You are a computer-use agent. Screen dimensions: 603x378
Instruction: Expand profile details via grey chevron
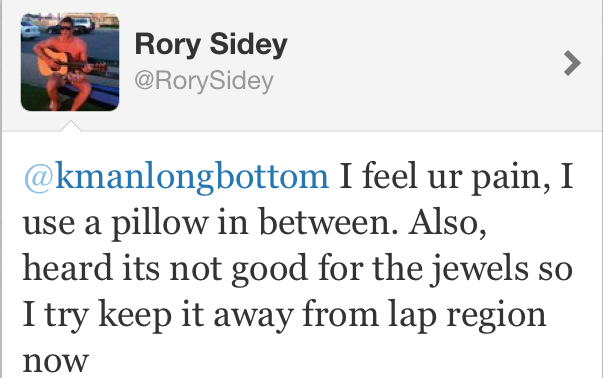tap(572, 63)
